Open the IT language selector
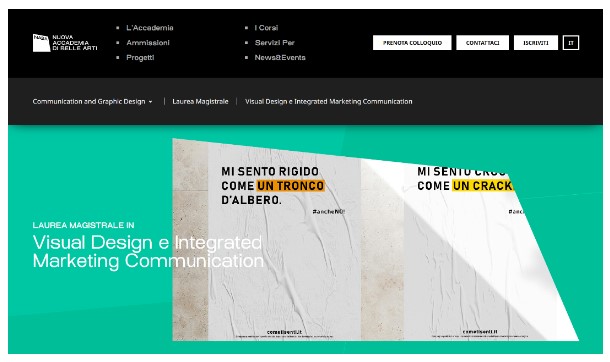 [571, 43]
